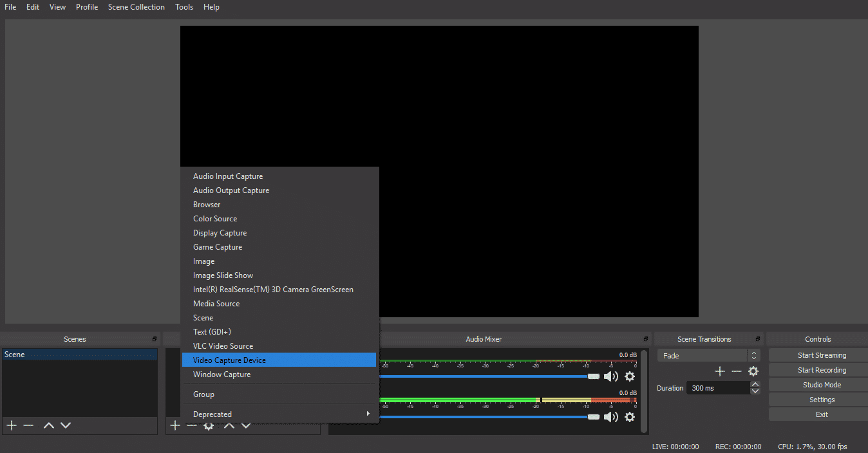Choose Window Capture source
The image size is (868, 453).
click(278, 374)
